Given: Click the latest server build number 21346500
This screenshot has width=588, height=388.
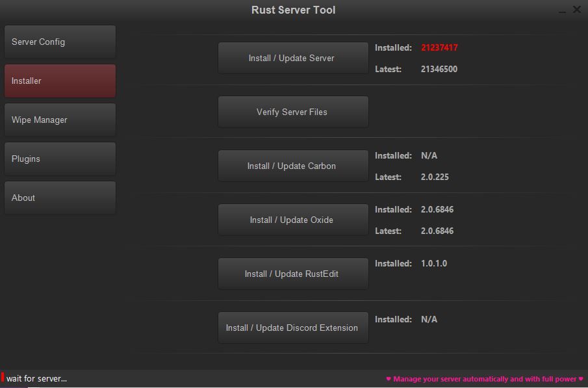Looking at the screenshot, I should (439, 70).
